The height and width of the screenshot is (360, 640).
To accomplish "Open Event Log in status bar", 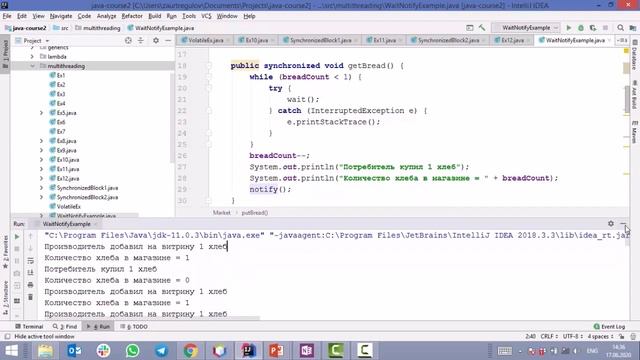I will [x=609, y=327].
